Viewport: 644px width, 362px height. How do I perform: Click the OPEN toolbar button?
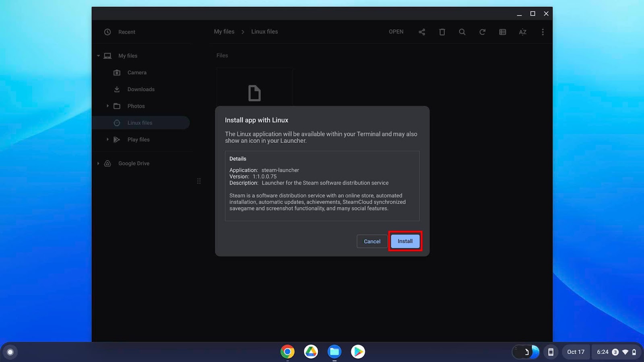pyautogui.click(x=396, y=32)
